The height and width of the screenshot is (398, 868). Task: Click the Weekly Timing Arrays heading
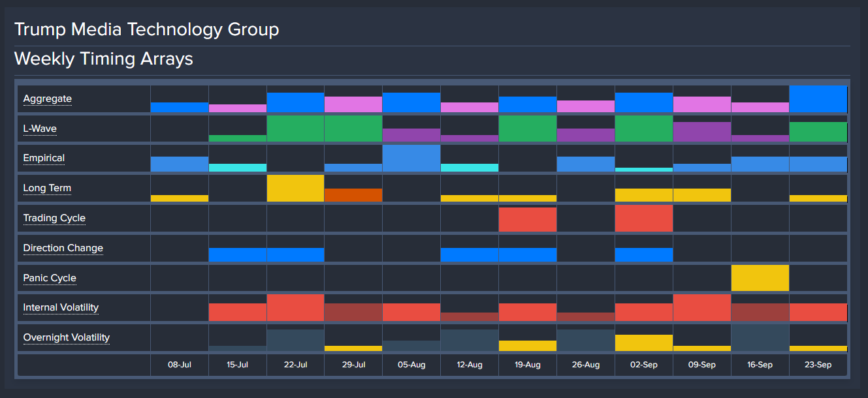tap(104, 59)
